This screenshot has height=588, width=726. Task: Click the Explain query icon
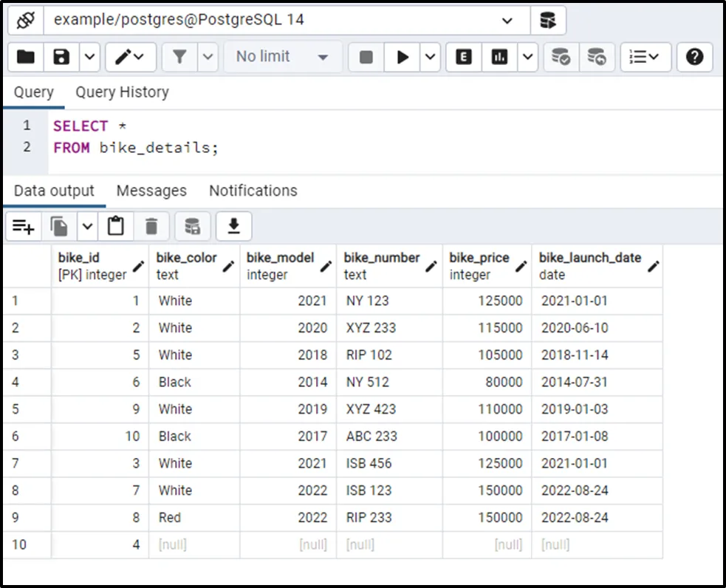(x=464, y=57)
